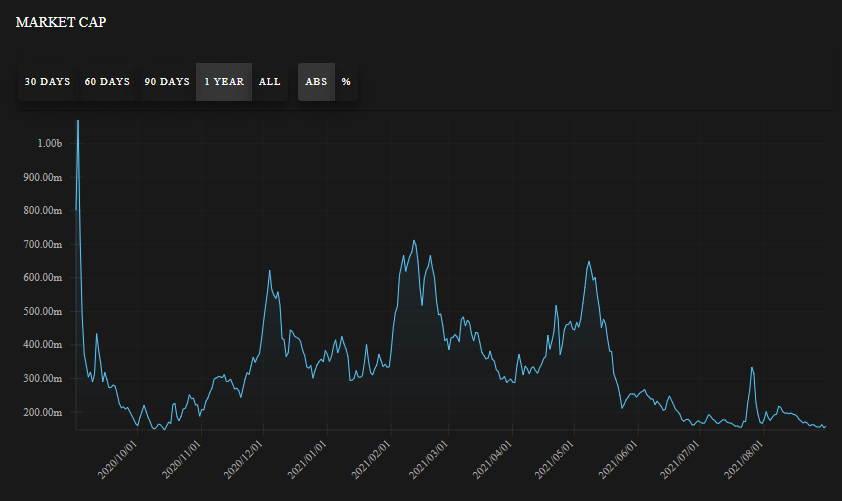Screen dimensions: 842x501
Task: Toggle ABS absolute value mode
Action: (316, 82)
